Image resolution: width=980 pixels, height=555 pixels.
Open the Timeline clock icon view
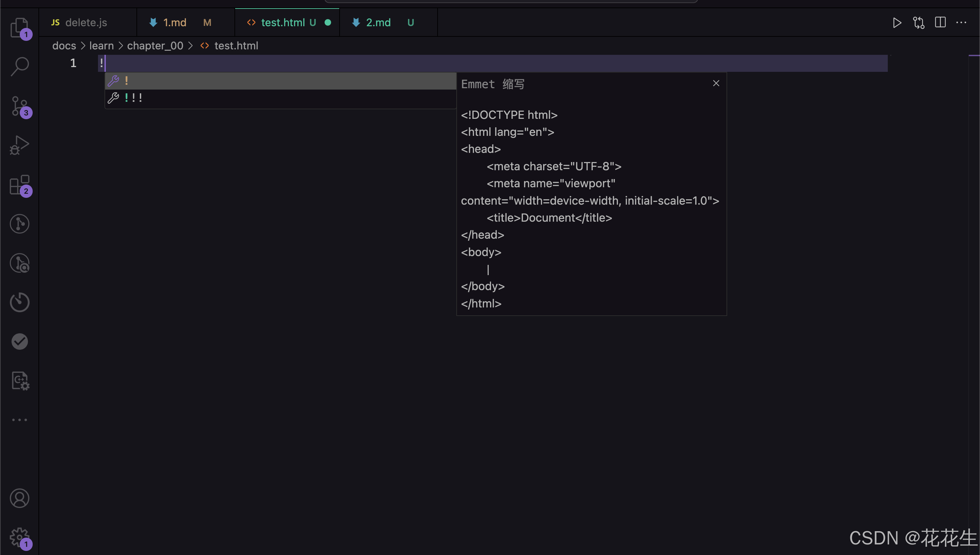[x=19, y=302]
